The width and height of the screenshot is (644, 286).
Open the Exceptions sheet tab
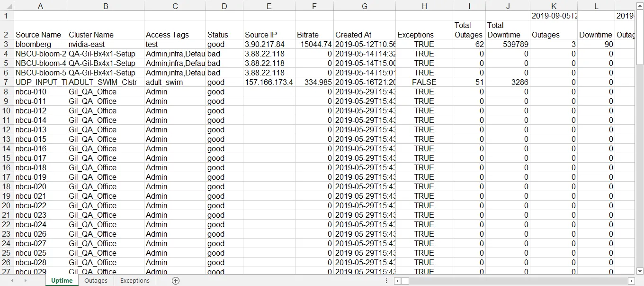pos(135,281)
